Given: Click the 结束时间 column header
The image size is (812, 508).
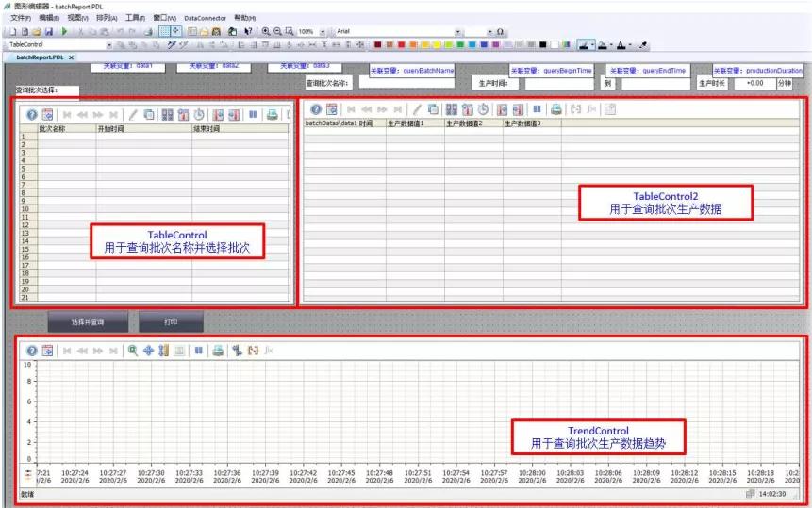Looking at the screenshot, I should click(x=240, y=129).
